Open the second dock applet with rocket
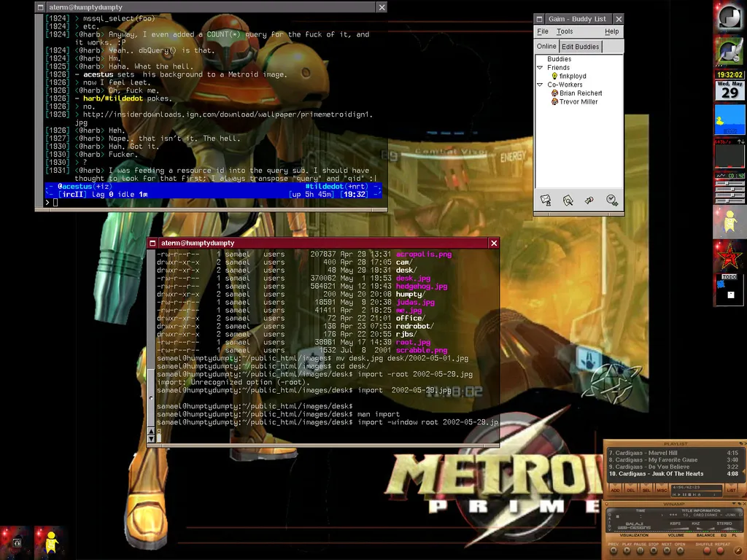 pyautogui.click(x=729, y=52)
